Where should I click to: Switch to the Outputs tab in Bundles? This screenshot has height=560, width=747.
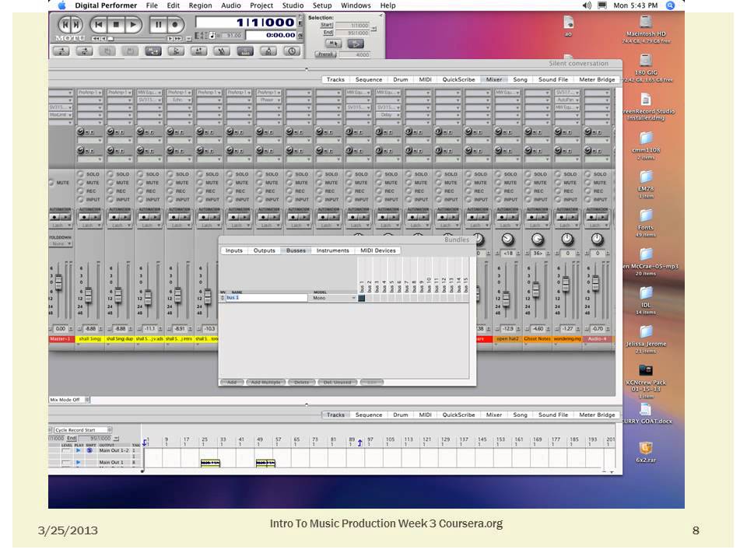click(x=265, y=250)
